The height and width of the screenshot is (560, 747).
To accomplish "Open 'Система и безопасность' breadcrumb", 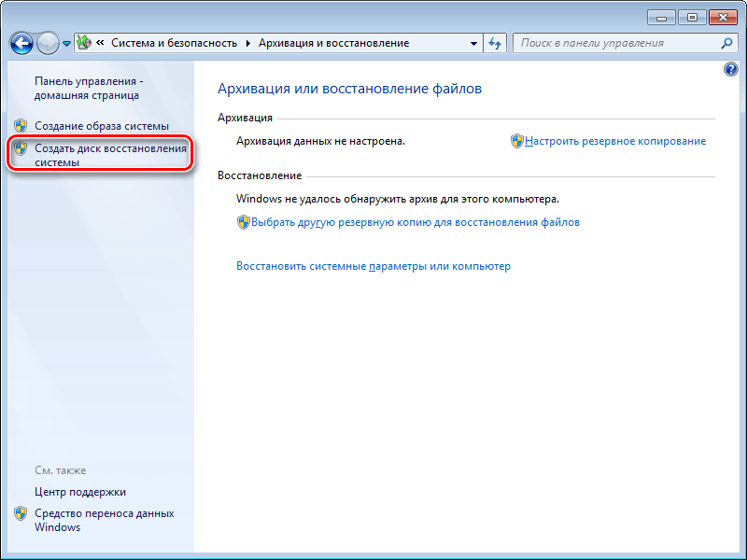I will 174,43.
